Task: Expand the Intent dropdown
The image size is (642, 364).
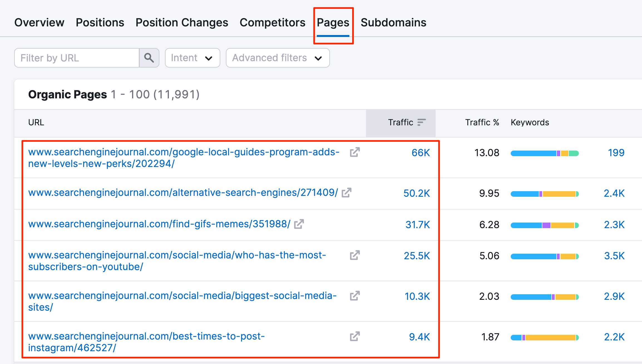Action: (x=192, y=58)
